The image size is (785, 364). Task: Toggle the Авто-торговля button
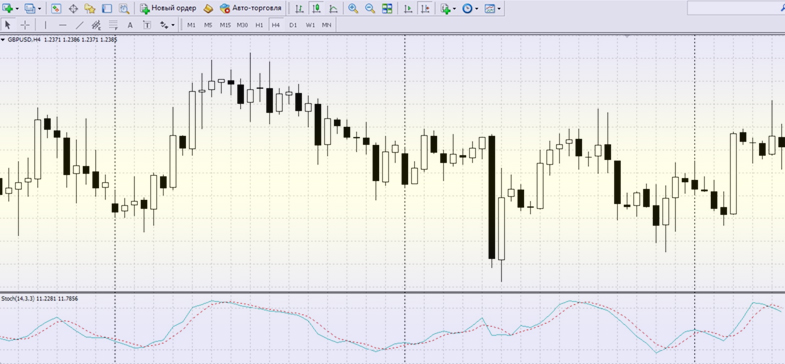pos(251,9)
